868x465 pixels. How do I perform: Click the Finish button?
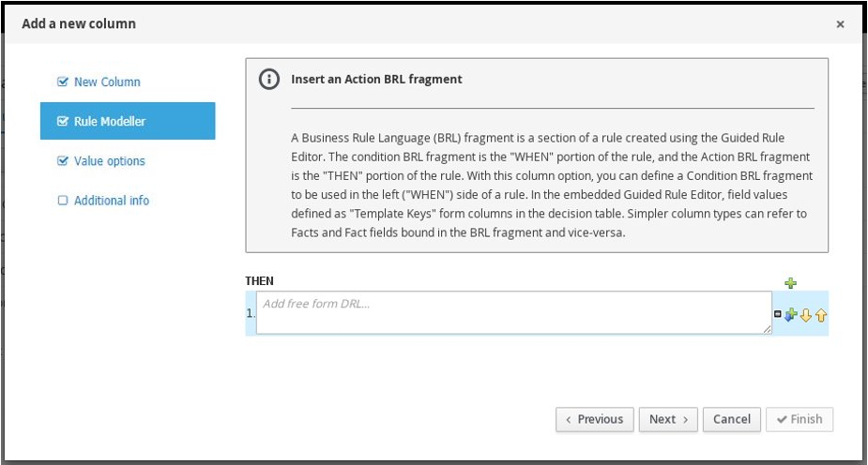click(799, 419)
